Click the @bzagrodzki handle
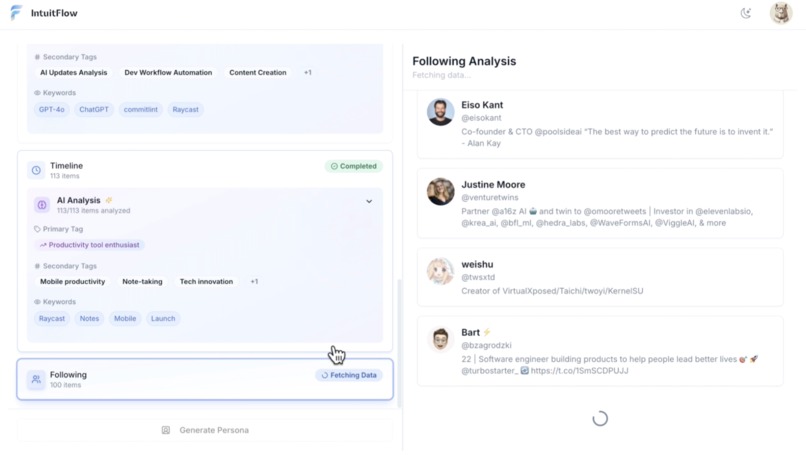 [x=486, y=345]
